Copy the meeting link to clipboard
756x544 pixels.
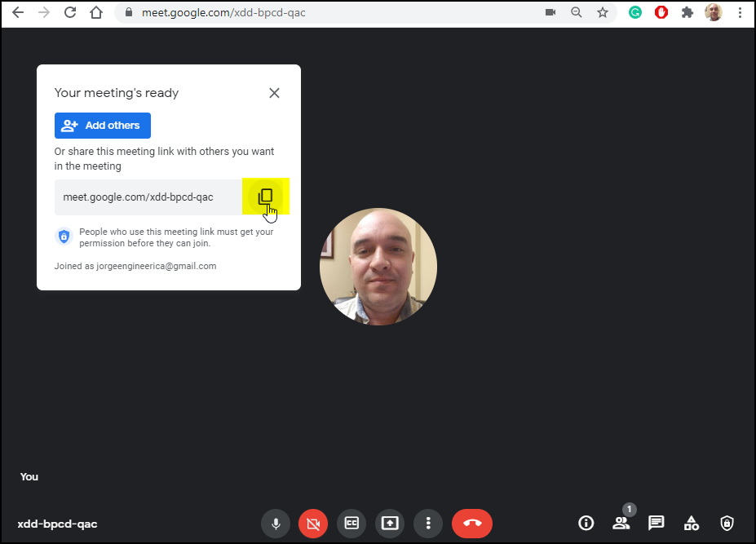pos(265,197)
